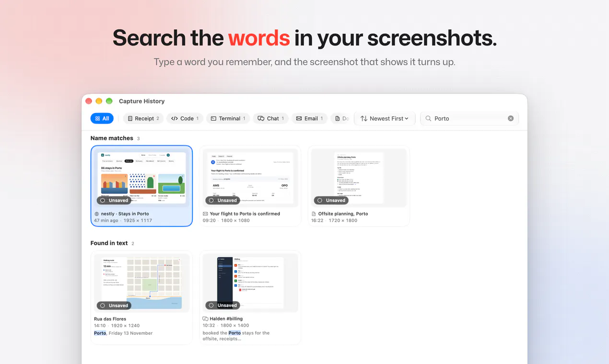Screen dimensions: 609x364
Task: Switch to the Chat filter
Action: click(x=271, y=118)
